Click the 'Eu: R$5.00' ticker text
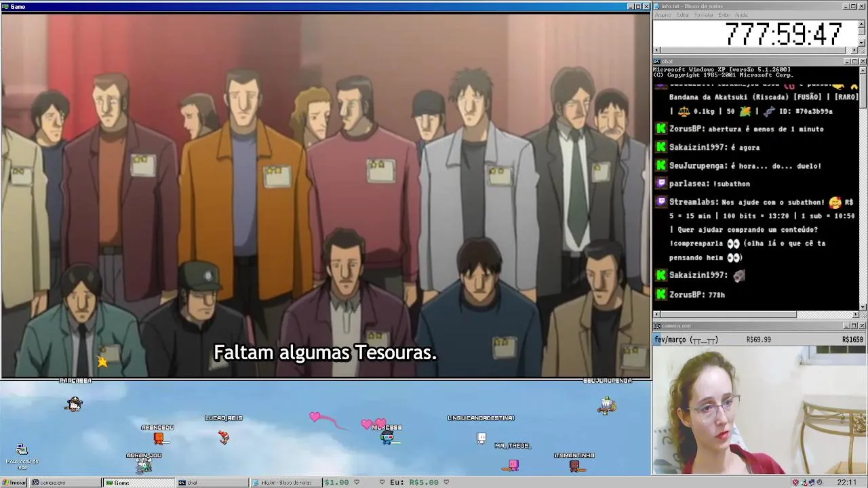The image size is (868, 488). (414, 483)
